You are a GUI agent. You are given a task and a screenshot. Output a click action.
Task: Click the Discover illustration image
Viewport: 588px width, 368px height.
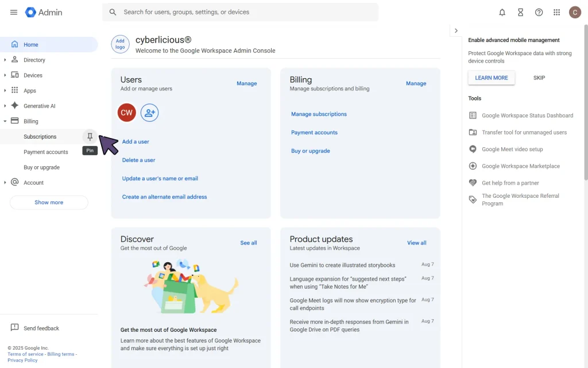pyautogui.click(x=191, y=286)
